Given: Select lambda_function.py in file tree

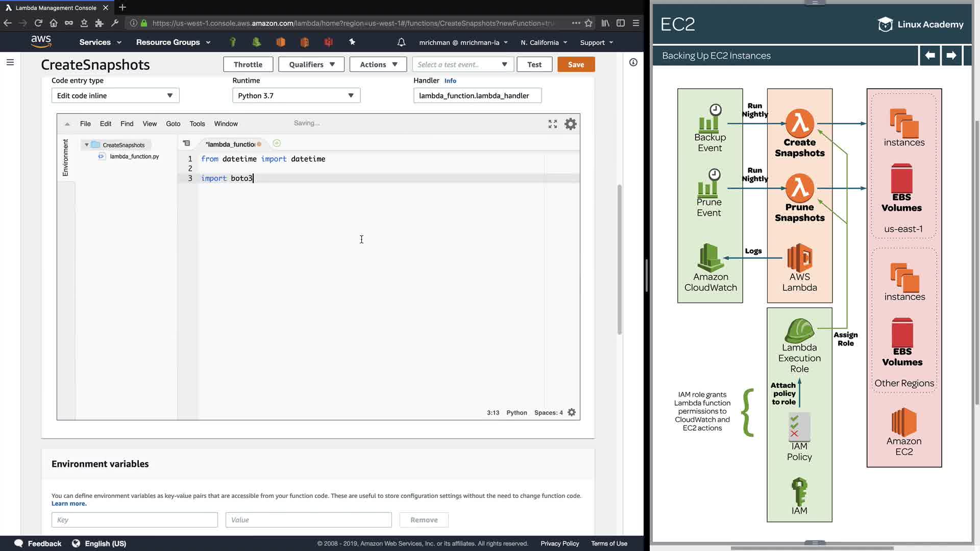Looking at the screenshot, I should (x=134, y=157).
